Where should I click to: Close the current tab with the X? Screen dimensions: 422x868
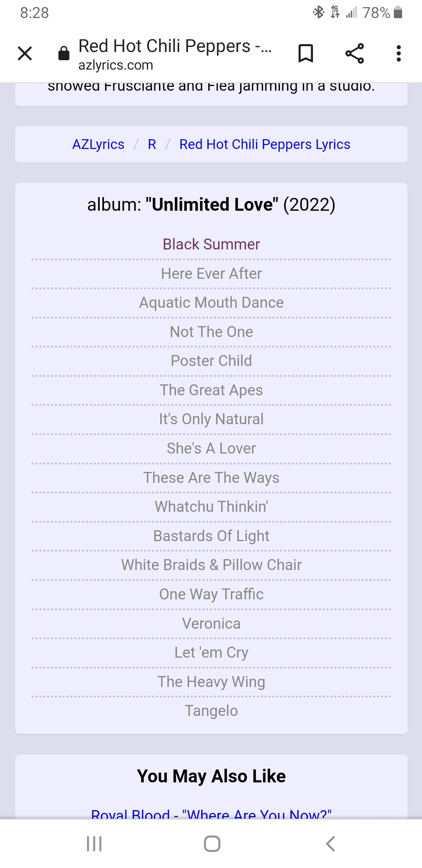(x=25, y=53)
